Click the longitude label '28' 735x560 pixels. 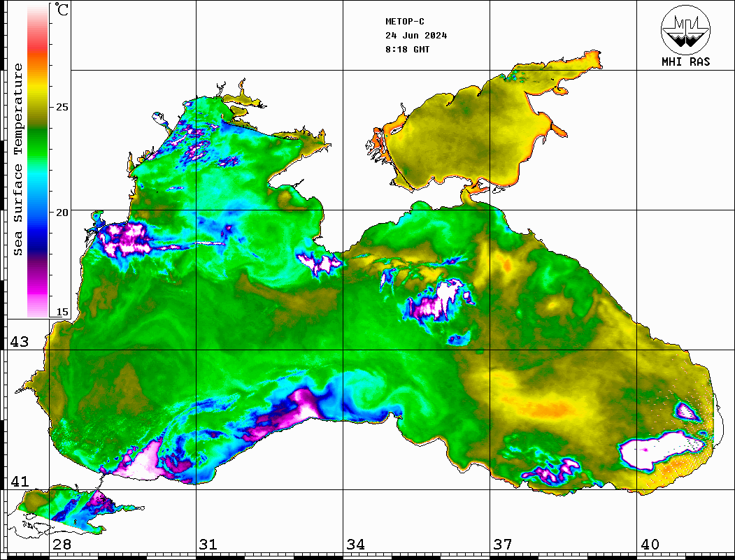click(x=62, y=545)
